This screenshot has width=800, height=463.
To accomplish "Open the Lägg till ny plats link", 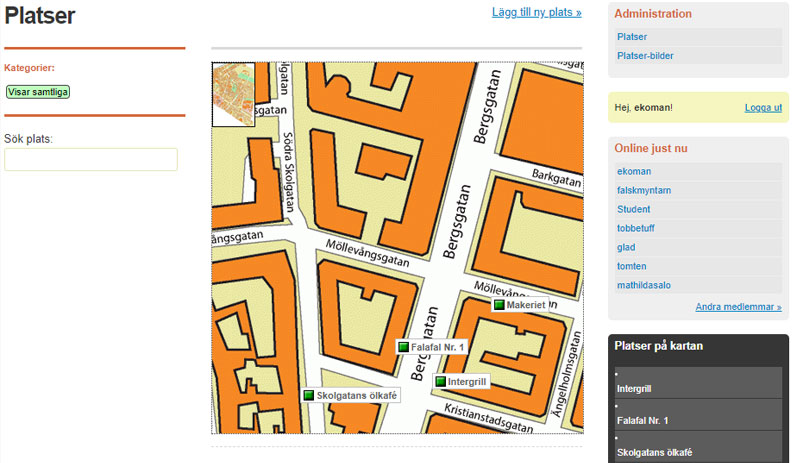I will (x=536, y=13).
